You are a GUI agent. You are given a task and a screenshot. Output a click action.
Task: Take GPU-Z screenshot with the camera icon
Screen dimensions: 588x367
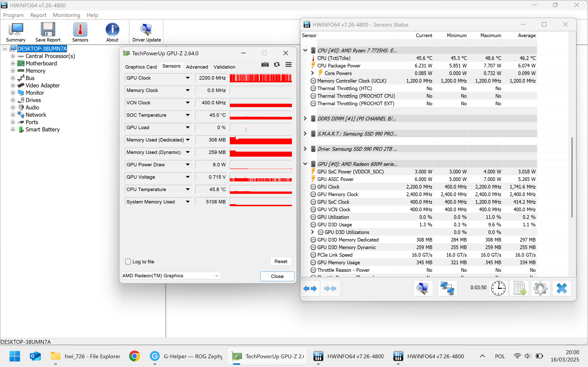265,64
